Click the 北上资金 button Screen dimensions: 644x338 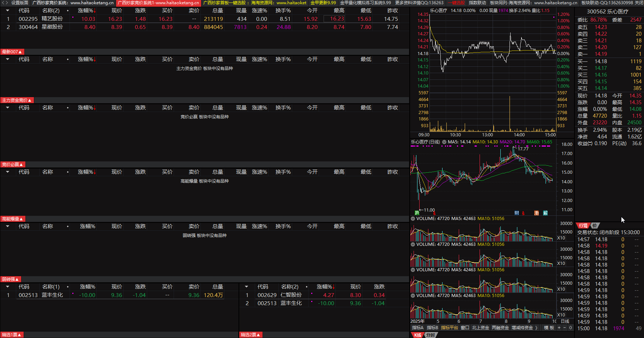click(x=480, y=328)
